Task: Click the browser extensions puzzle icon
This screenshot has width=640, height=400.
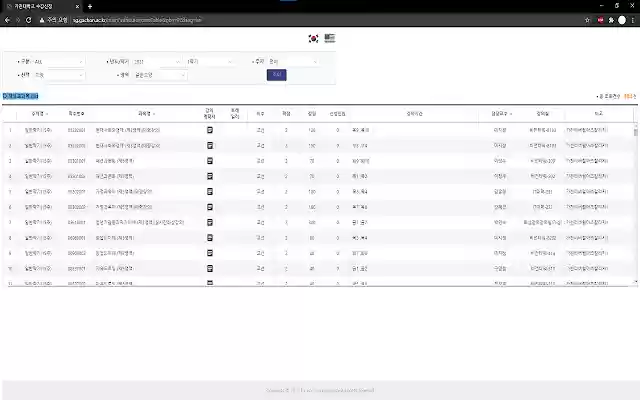Action: (609, 19)
